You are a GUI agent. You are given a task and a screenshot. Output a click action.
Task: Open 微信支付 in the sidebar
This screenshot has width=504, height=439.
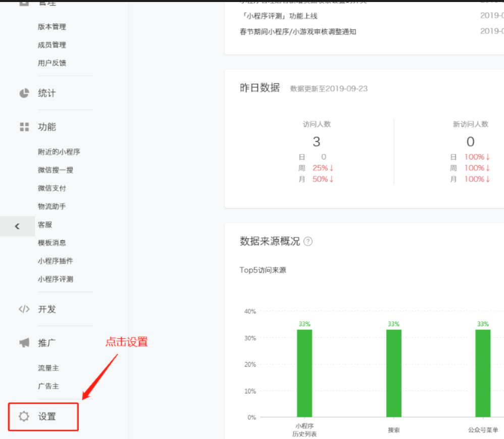point(52,188)
